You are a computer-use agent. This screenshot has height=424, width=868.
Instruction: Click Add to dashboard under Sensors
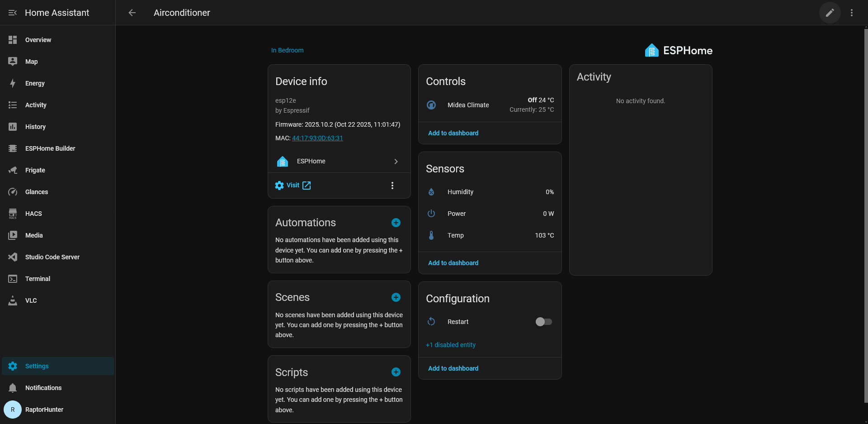(x=453, y=263)
